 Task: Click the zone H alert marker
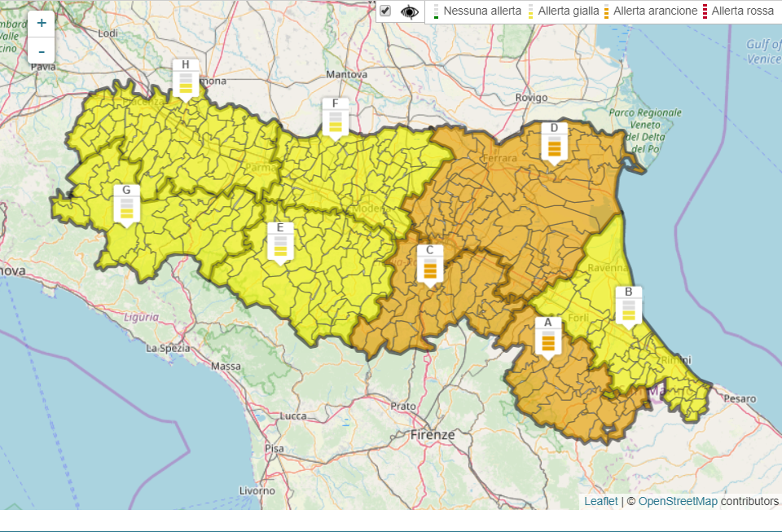click(x=186, y=78)
